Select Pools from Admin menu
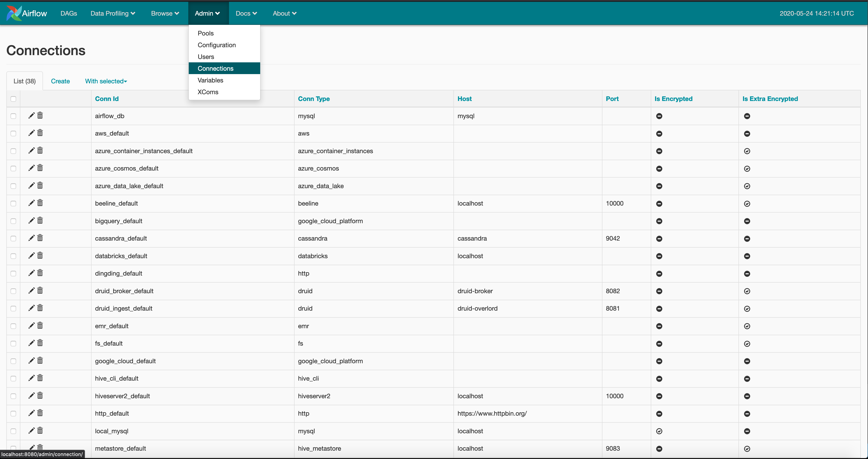This screenshot has width=868, height=459. (x=205, y=33)
